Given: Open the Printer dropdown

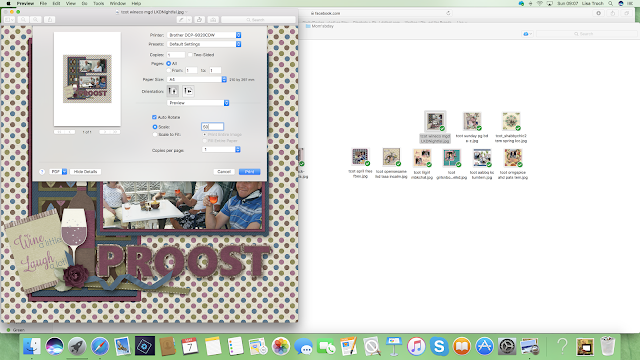Looking at the screenshot, I should click(204, 35).
